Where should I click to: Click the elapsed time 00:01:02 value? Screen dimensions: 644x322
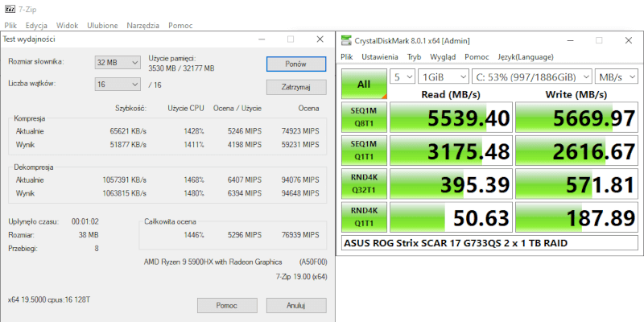coord(85,222)
